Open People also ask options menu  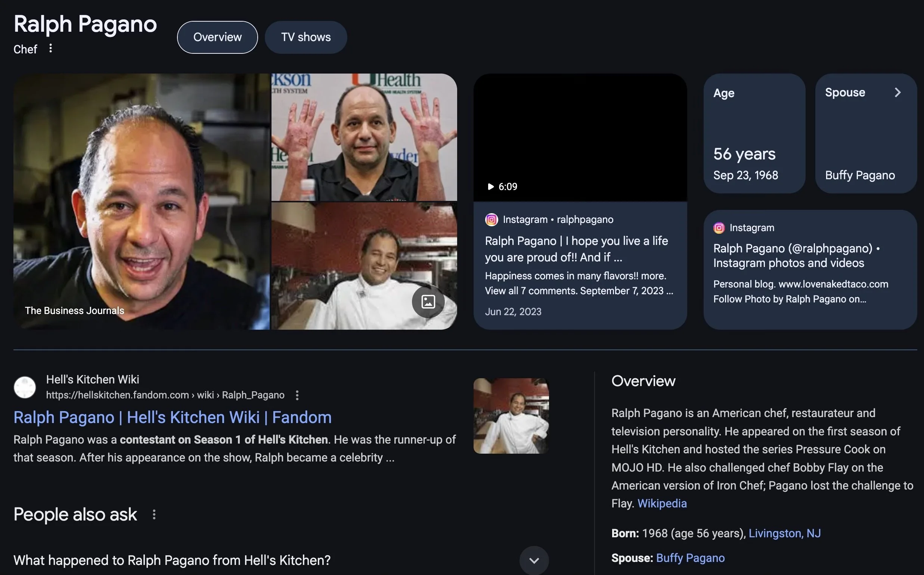[x=154, y=515]
